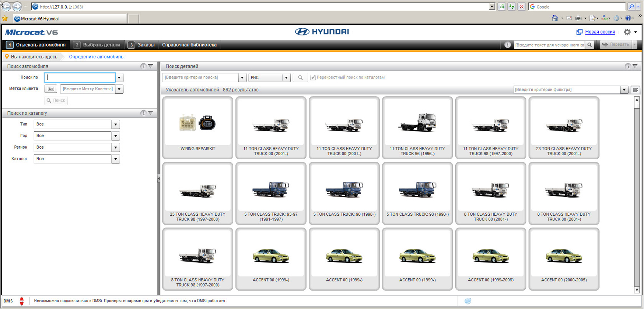Open the settings gear menu
The height and width of the screenshot is (309, 644).
627,32
